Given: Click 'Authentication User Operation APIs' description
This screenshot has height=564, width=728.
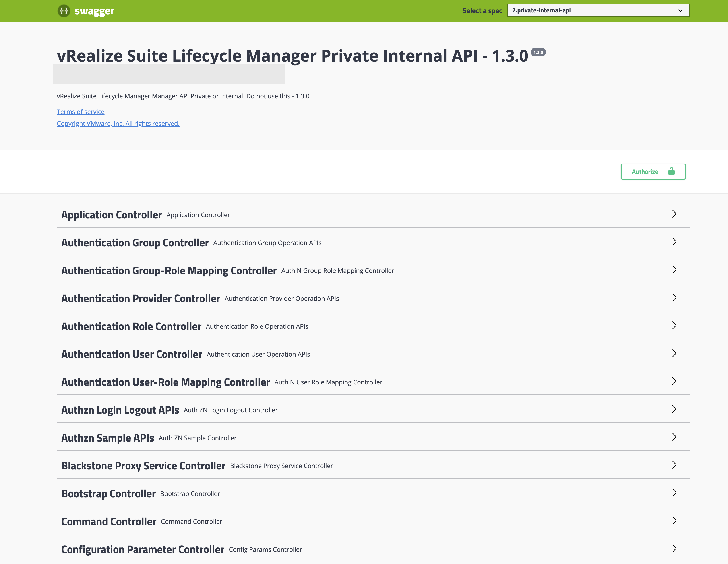Looking at the screenshot, I should 258,354.
